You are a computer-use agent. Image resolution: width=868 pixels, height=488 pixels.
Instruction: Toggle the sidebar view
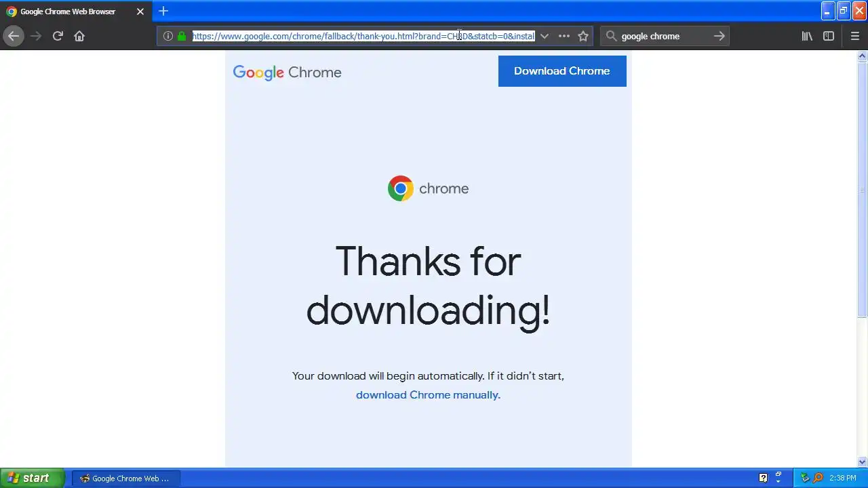click(x=829, y=36)
